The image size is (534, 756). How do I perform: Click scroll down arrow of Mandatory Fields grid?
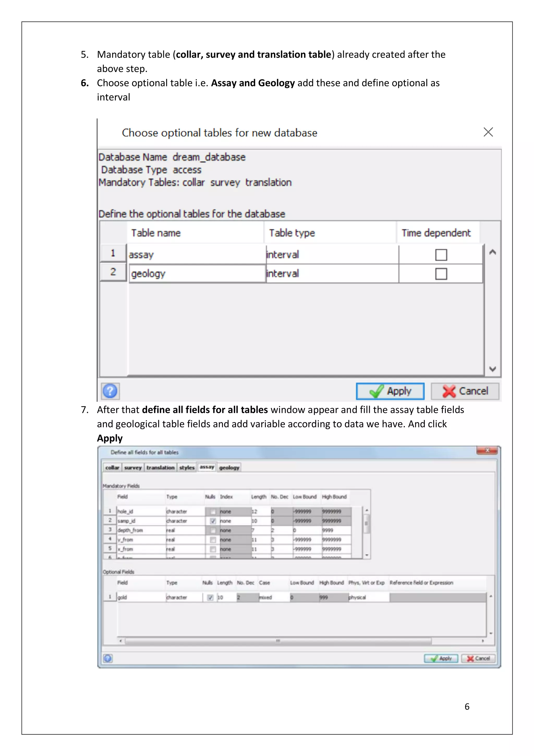(367, 555)
